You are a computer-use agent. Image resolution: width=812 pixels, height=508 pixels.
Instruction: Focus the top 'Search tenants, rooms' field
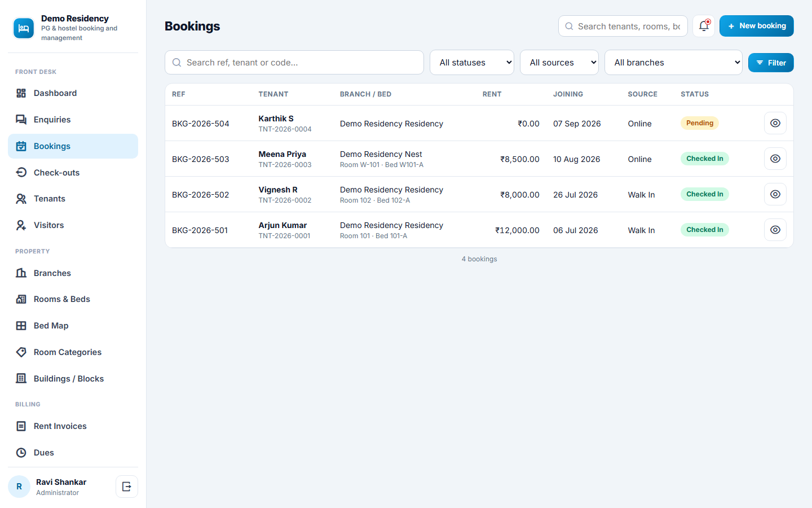tap(623, 26)
